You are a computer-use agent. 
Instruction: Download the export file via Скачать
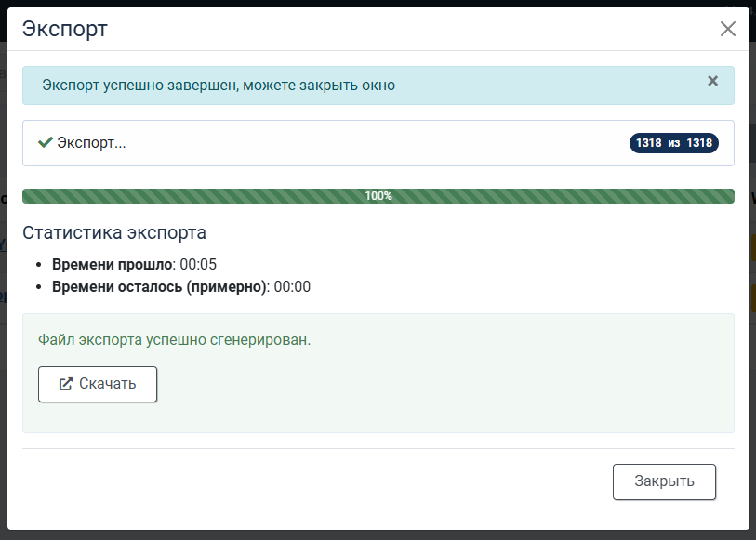pos(98,384)
